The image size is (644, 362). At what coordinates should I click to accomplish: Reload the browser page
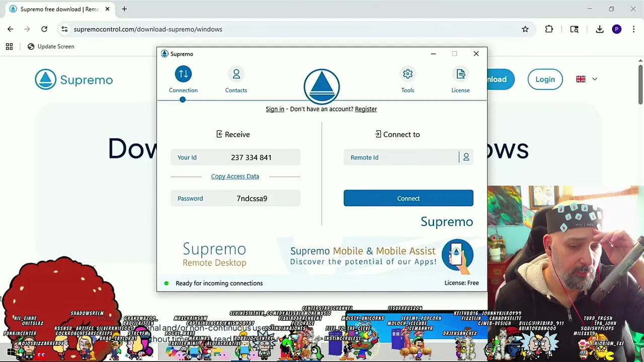pos(44,29)
